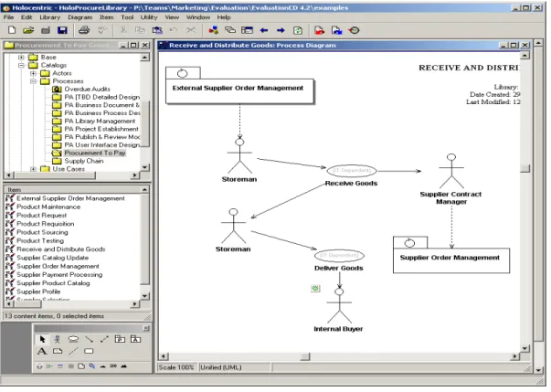Select Supplier Payment Processing in item list
This screenshot has height=392, width=551.
pos(59,275)
